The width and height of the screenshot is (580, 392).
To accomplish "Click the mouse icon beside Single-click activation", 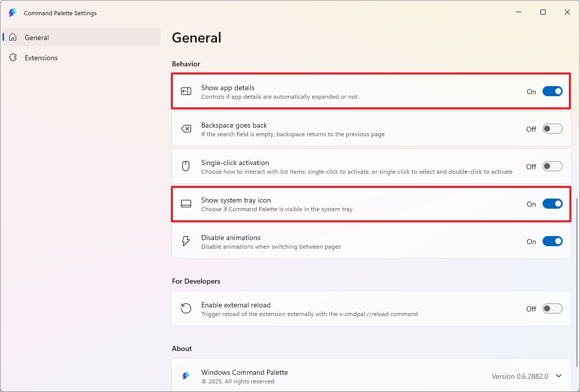I will click(186, 166).
